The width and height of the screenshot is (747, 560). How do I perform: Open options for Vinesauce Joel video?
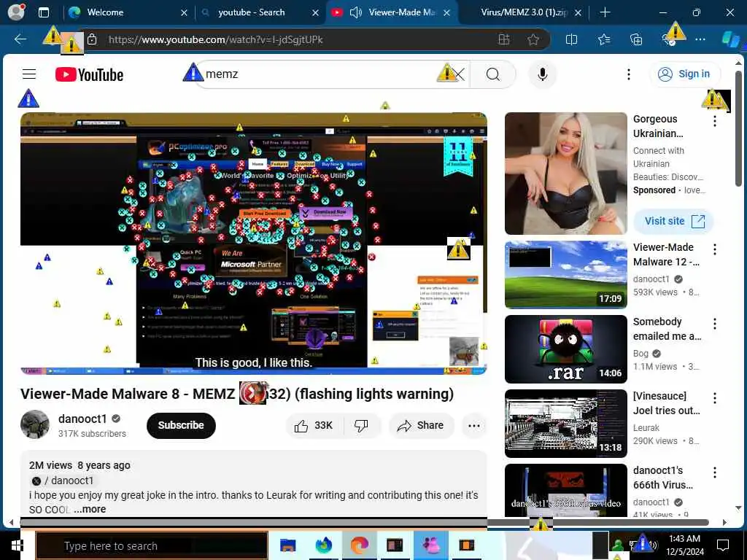click(x=715, y=398)
